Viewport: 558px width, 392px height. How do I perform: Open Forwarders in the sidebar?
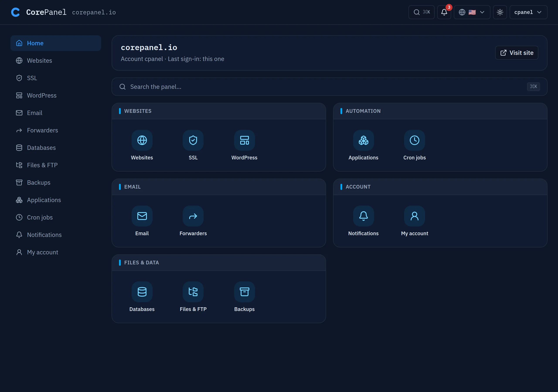point(56,130)
